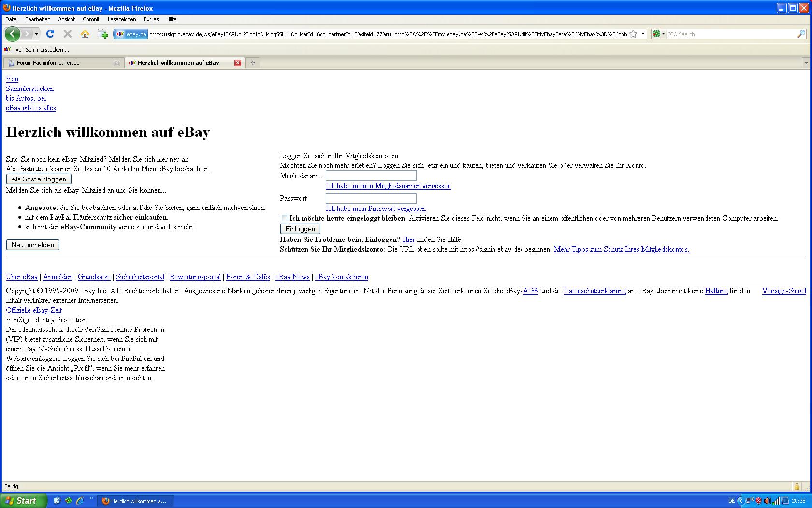Focus the Mitgliedsname input field
Image resolution: width=812 pixels, height=508 pixels.
pos(371,176)
